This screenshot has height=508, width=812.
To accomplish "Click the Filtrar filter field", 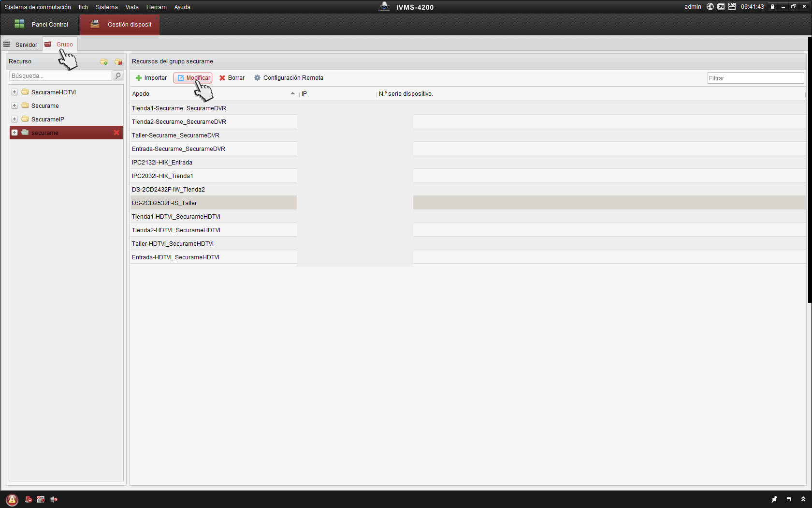I will (755, 78).
